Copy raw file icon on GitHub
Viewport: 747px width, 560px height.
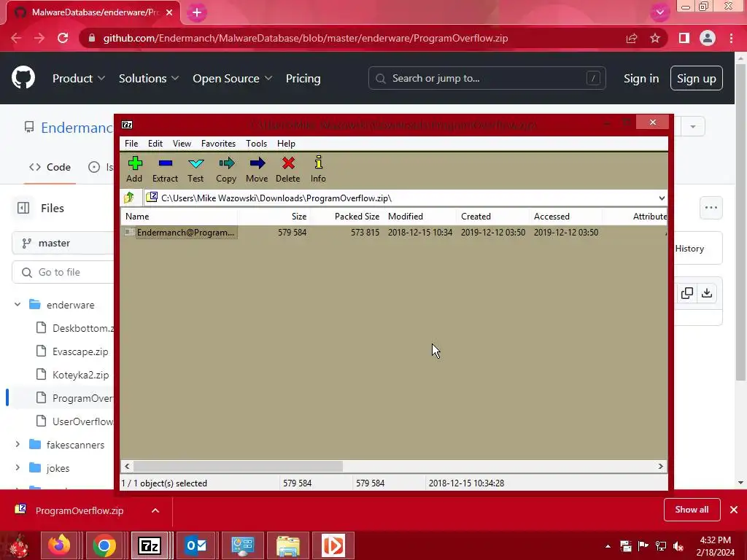tap(687, 293)
